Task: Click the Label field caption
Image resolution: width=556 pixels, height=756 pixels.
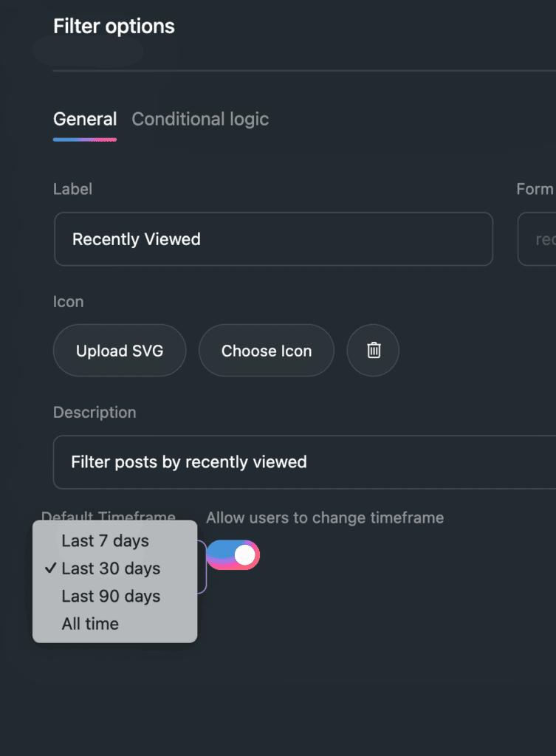Action: (72, 189)
